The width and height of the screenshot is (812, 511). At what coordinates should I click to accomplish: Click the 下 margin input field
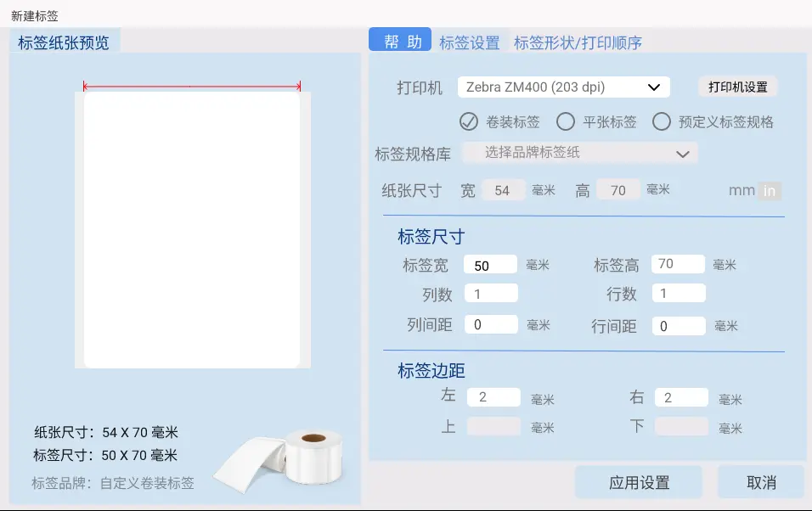click(x=681, y=427)
